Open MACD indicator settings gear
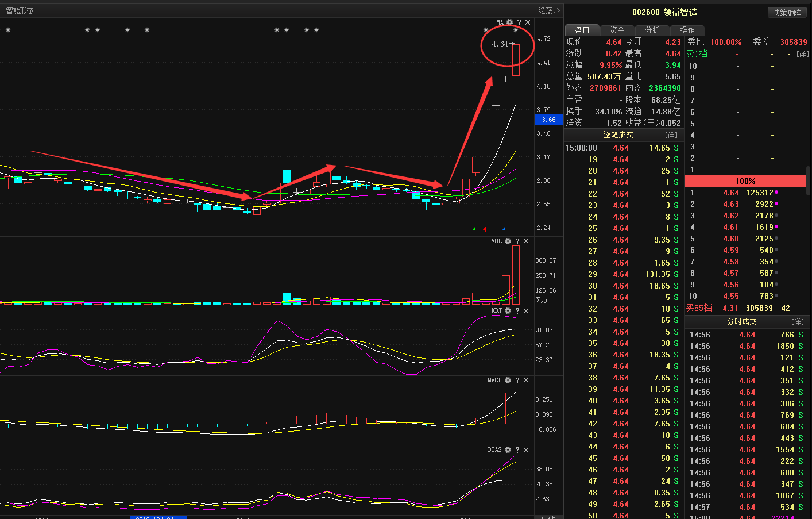Viewport: 812px width, 519px height. click(508, 380)
